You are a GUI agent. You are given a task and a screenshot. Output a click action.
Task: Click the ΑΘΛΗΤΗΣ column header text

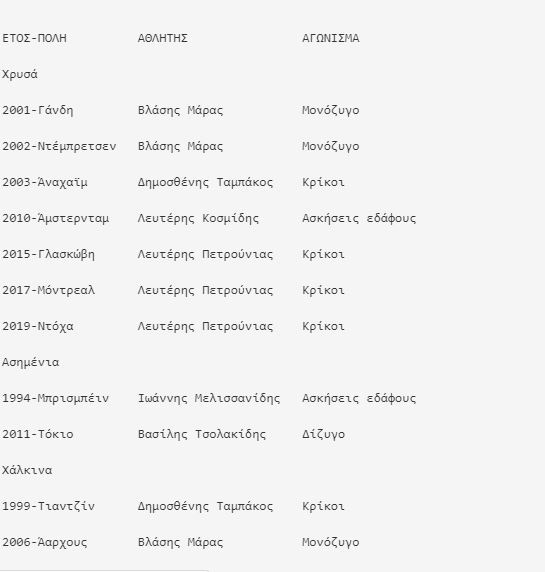point(163,38)
